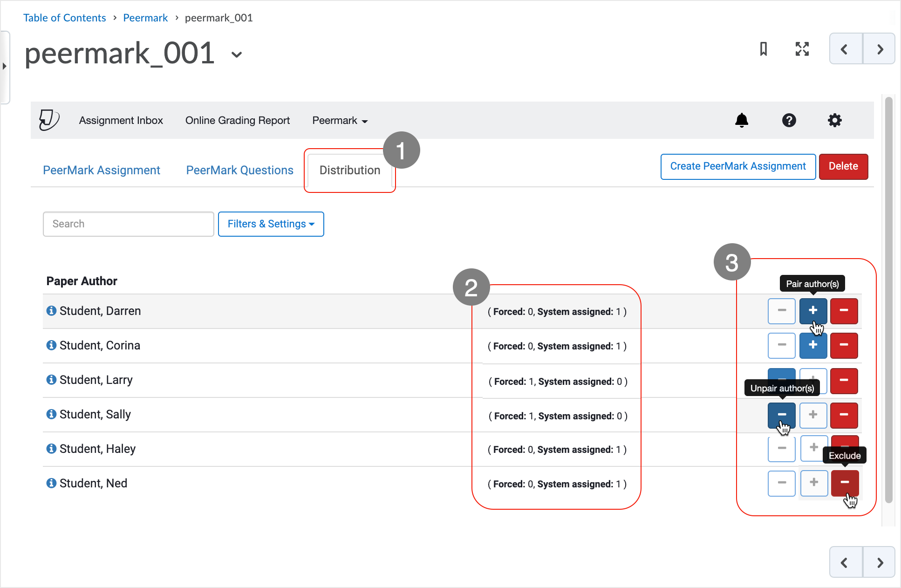This screenshot has height=588, width=901.
Task: Unpair button for Student, Ned
Action: 782,483
